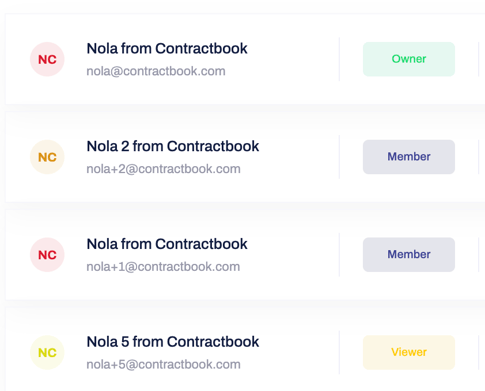Select the Nola 2 user row card
This screenshot has width=485, height=391.
(245, 157)
